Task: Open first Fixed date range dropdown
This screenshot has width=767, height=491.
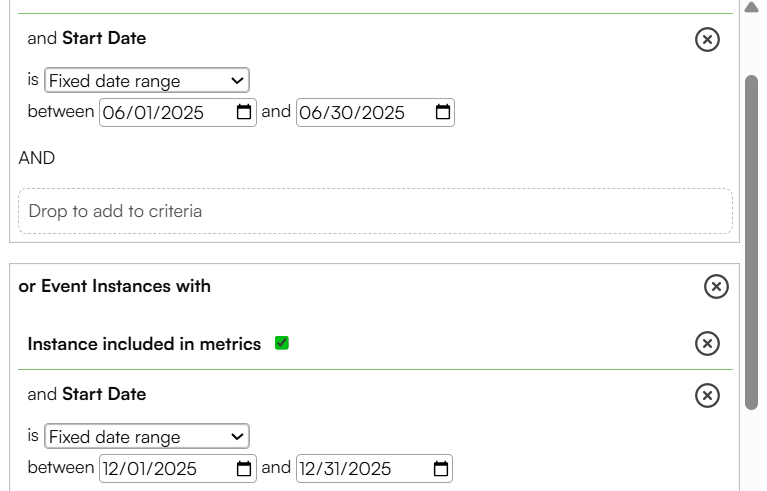Action: [x=147, y=80]
